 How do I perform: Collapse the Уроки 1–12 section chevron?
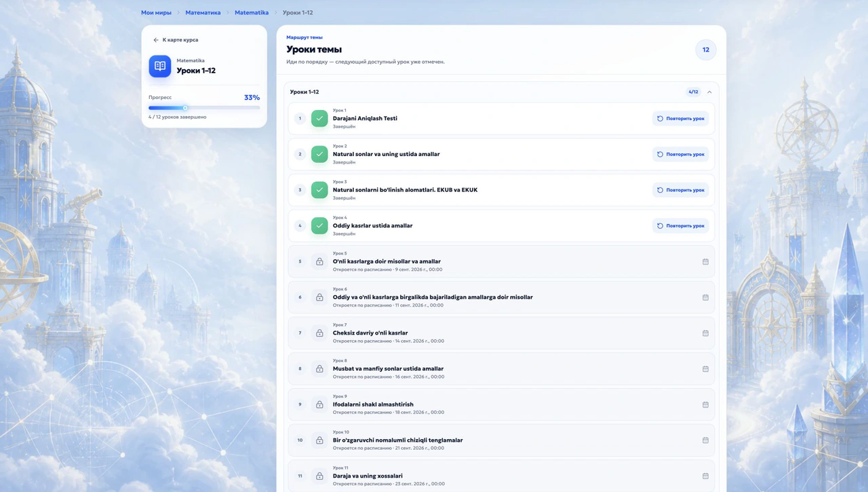(709, 92)
